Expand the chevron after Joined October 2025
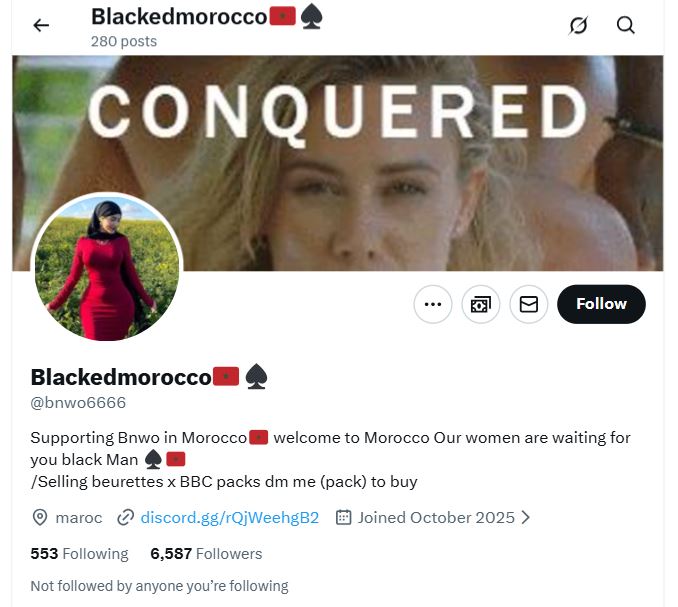Image resolution: width=678 pixels, height=607 pixels. [525, 518]
